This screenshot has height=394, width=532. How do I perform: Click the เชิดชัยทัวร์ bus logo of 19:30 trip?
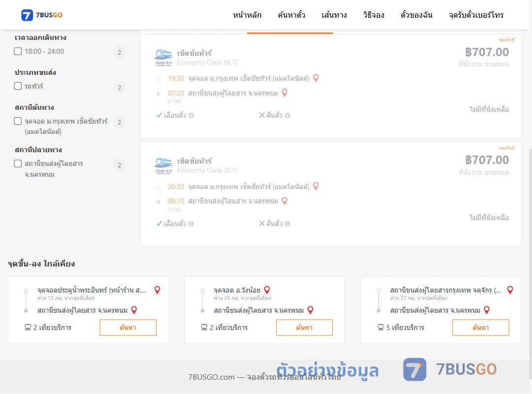[163, 57]
